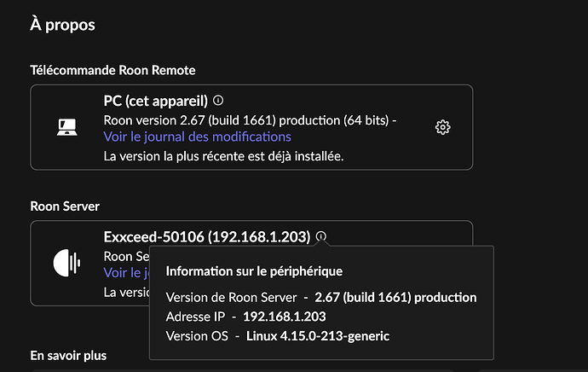Open the Roon Server changelog link
Screen dimensions: 588x372
tap(126, 272)
